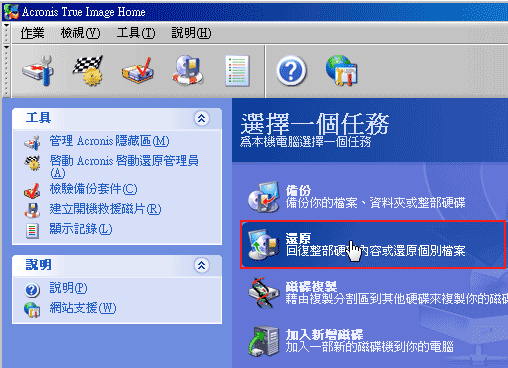Screen dimensions: 508x368
Task: Click the Acronis app icon in the title bar
Action: (11, 12)
